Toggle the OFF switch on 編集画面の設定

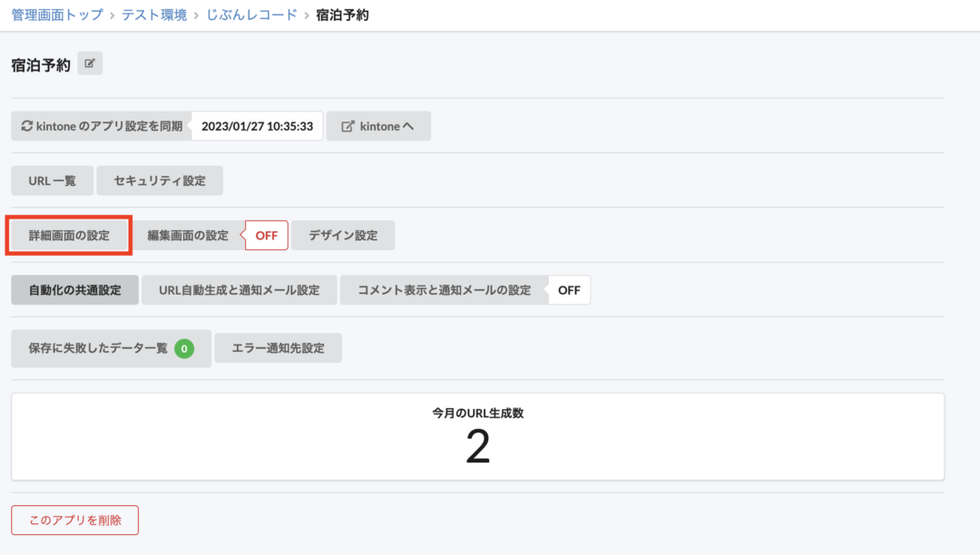266,234
